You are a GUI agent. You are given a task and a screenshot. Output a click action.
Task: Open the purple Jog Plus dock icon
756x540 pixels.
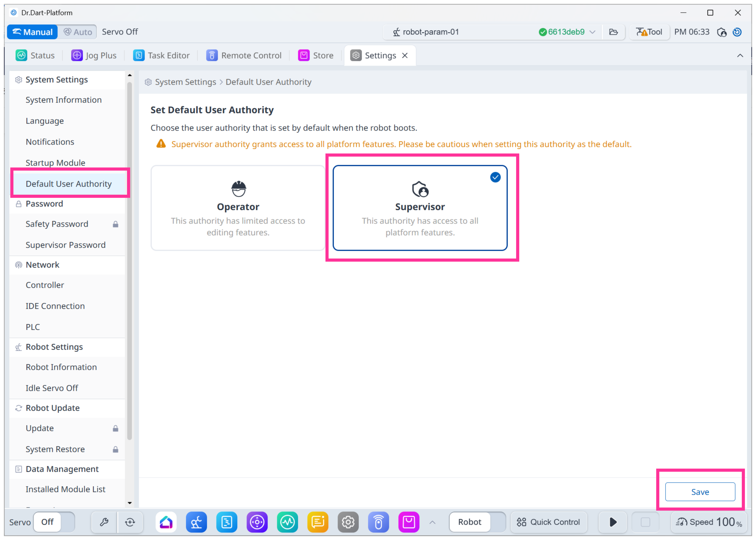[x=257, y=522]
